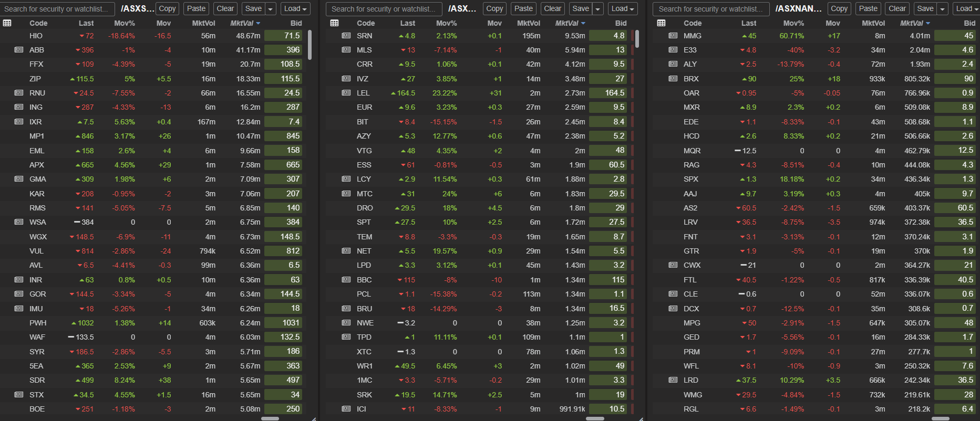The image size is (980, 421).
Task: Open news icon beside MMG row
Action: pos(673,36)
